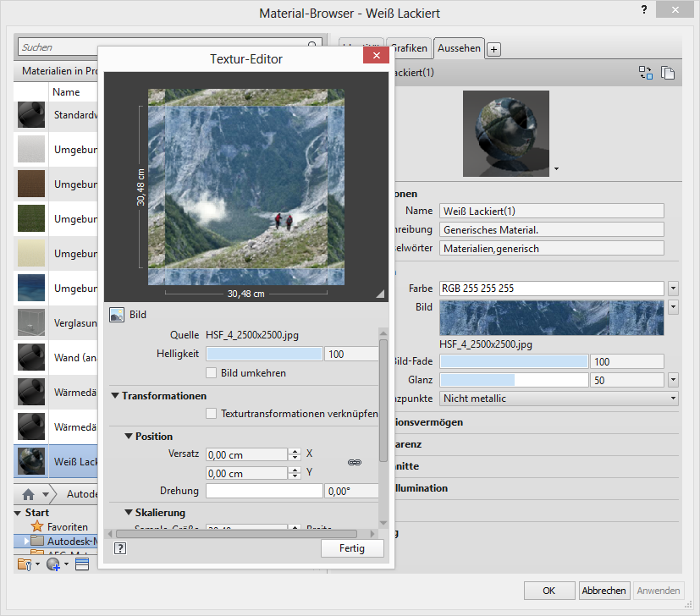Click the Bild image type icon

click(x=117, y=315)
